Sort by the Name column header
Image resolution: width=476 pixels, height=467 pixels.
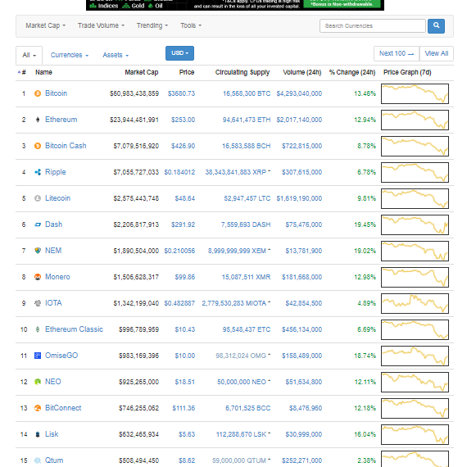[43, 72]
